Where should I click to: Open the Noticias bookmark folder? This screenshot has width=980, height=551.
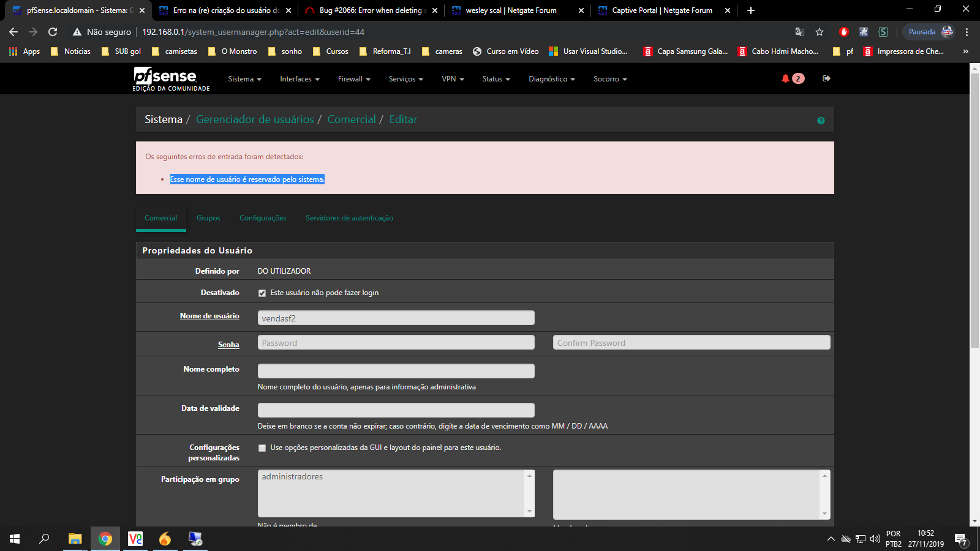click(70, 51)
